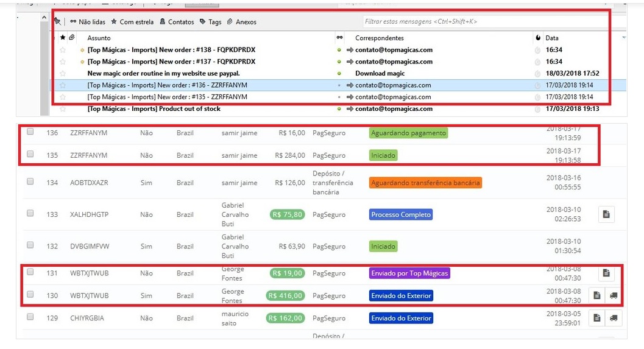The width and height of the screenshot is (644, 349).
Task: Check the box for order 131
Action: (30, 272)
